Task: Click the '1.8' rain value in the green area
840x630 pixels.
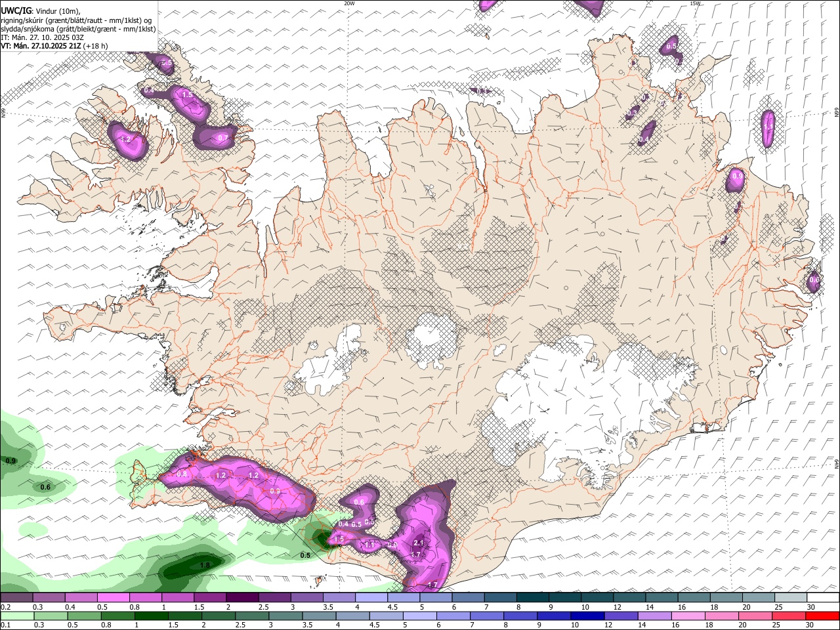Action: tap(204, 565)
